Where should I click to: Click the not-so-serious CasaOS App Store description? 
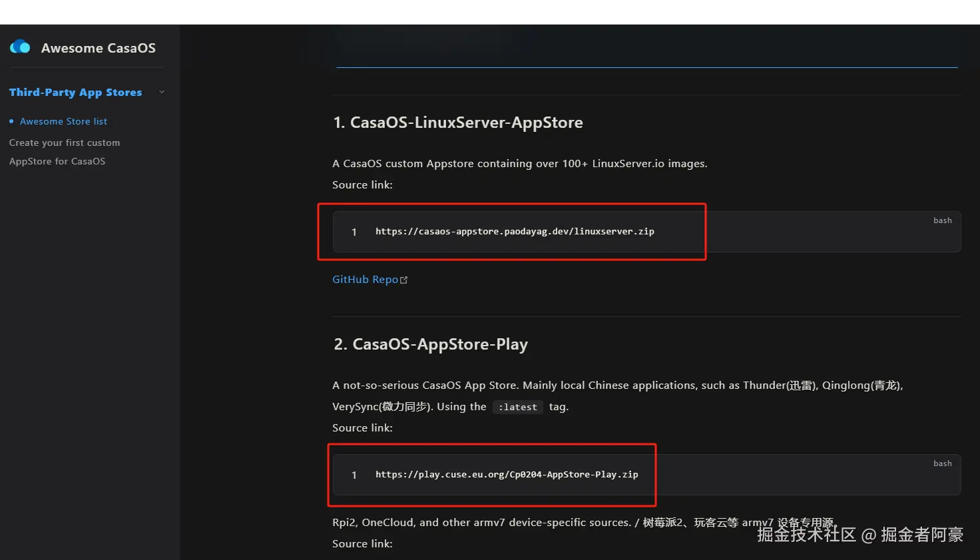point(617,396)
